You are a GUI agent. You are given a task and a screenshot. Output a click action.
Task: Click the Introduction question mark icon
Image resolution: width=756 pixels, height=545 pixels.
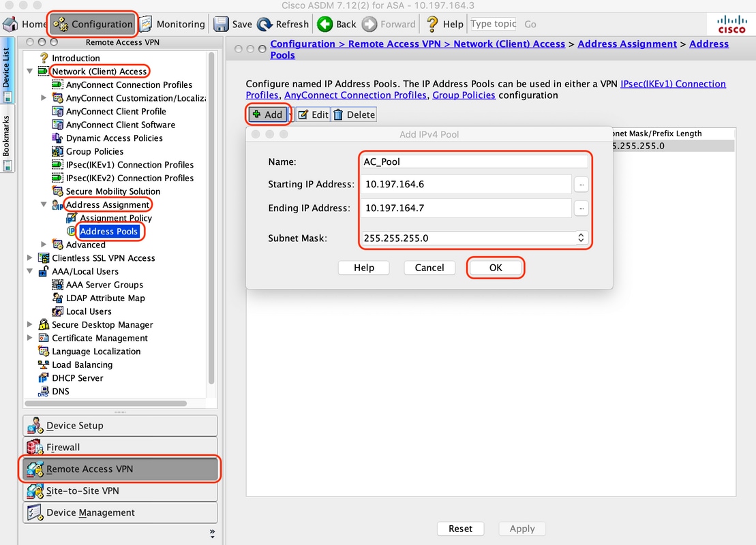[44, 58]
